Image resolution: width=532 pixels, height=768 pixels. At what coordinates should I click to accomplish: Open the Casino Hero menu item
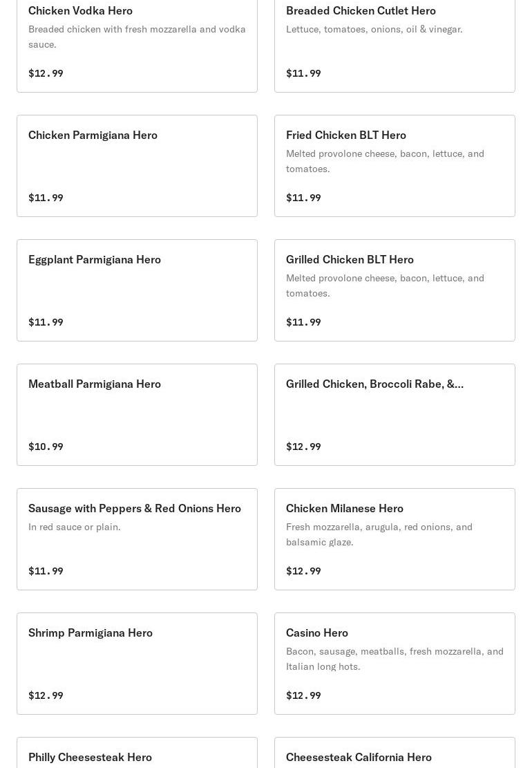395,664
